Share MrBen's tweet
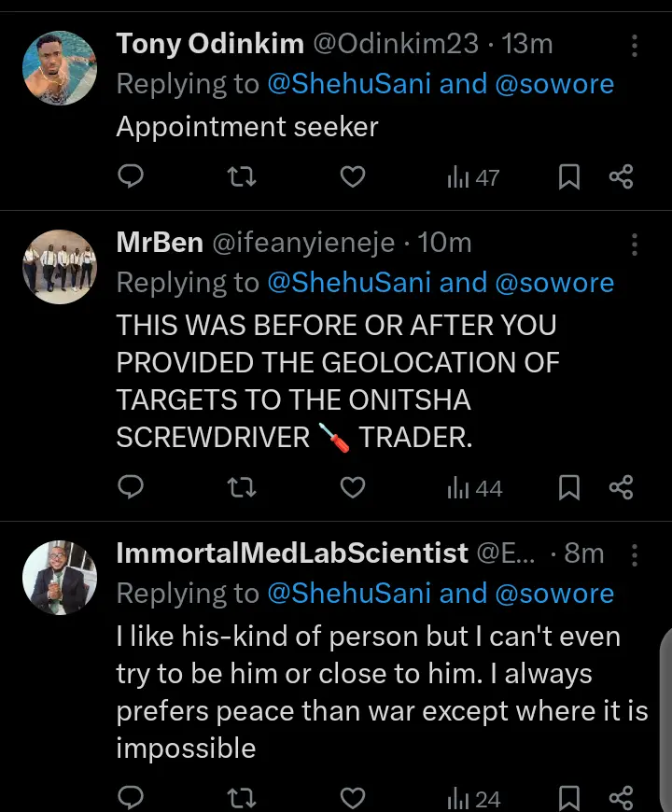Viewport: 672px width, 812px height. pyautogui.click(x=621, y=486)
